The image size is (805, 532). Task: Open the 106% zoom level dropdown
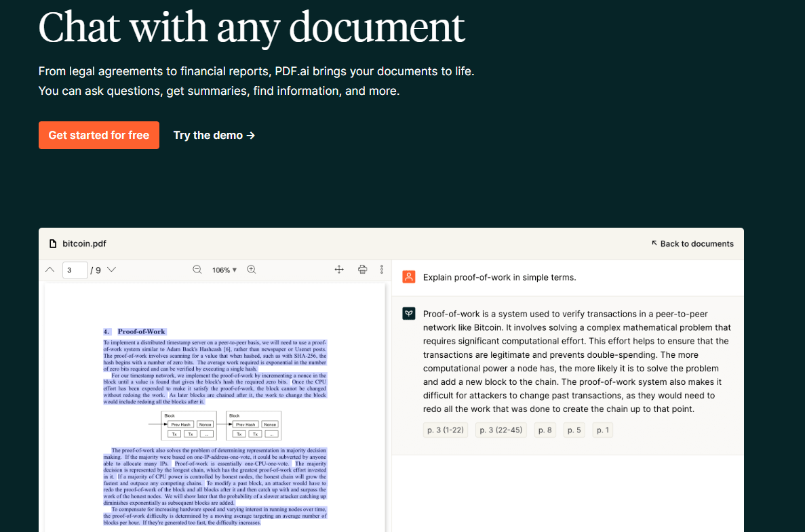coord(224,270)
